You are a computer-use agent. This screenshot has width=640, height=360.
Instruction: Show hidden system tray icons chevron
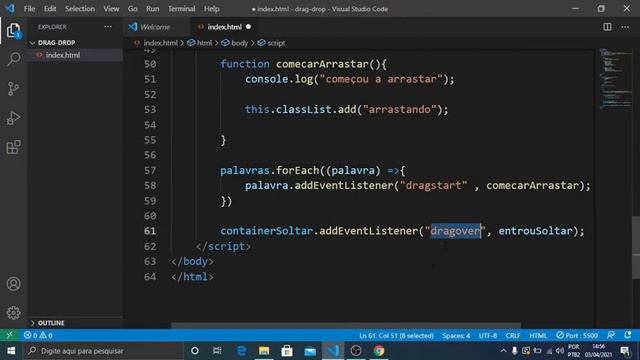tap(503, 351)
